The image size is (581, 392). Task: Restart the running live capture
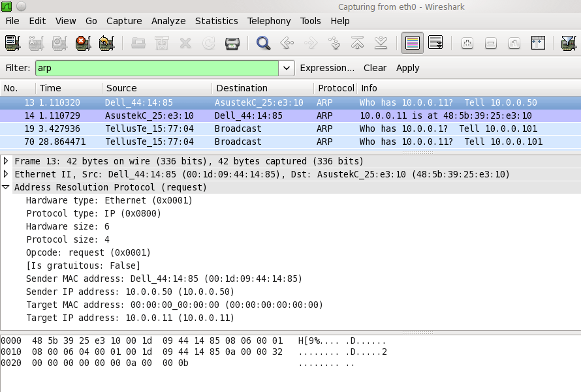pyautogui.click(x=106, y=43)
